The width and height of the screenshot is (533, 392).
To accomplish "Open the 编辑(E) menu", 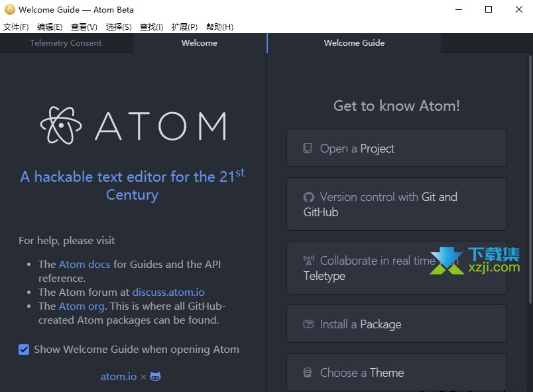I will click(50, 27).
